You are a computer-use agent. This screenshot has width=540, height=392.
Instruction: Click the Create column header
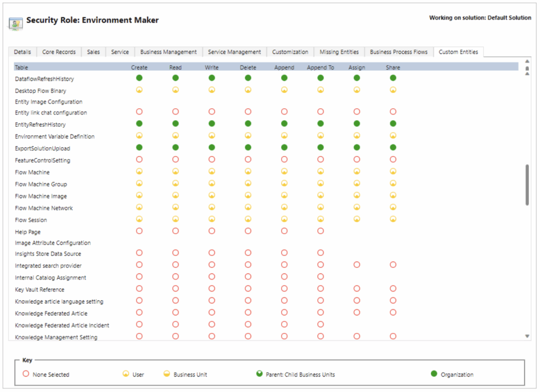pos(139,68)
